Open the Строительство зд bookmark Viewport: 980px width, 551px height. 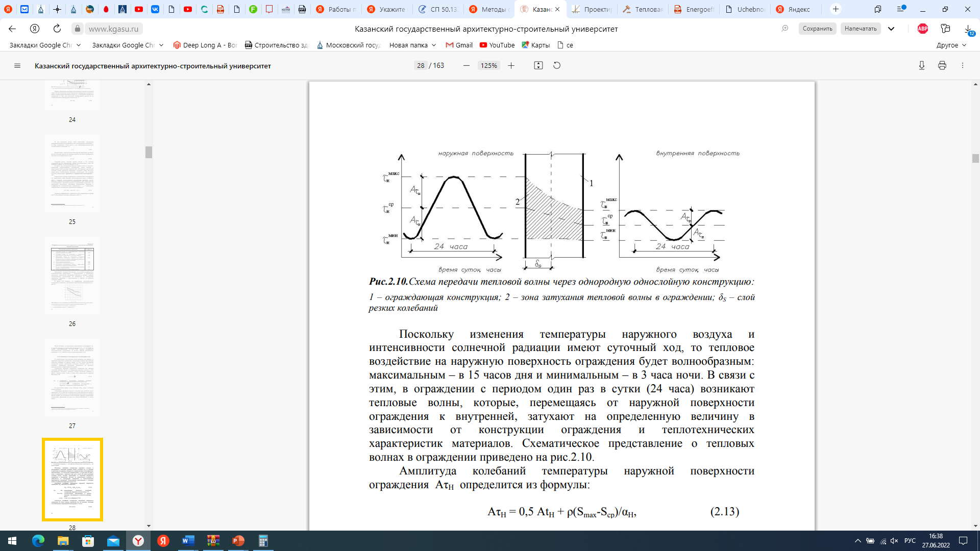click(x=277, y=45)
